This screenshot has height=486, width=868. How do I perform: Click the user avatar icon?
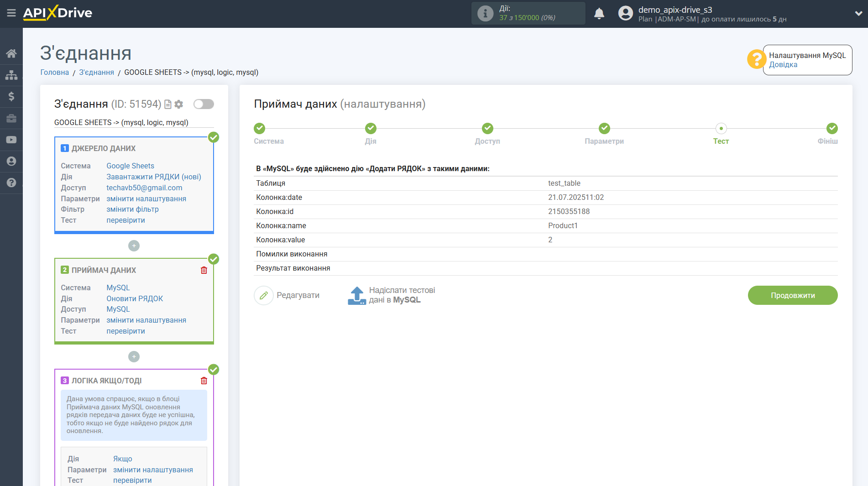[626, 13]
